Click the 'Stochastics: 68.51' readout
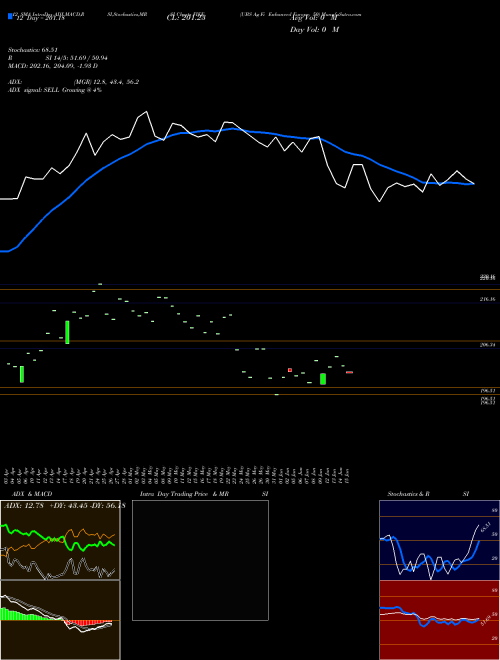The width and height of the screenshot is (500, 660). (x=32, y=50)
